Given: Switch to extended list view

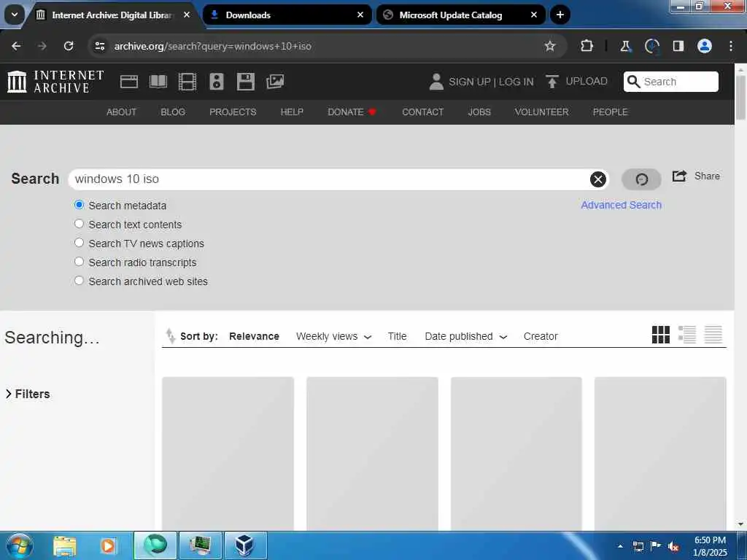Looking at the screenshot, I should pyautogui.click(x=686, y=334).
